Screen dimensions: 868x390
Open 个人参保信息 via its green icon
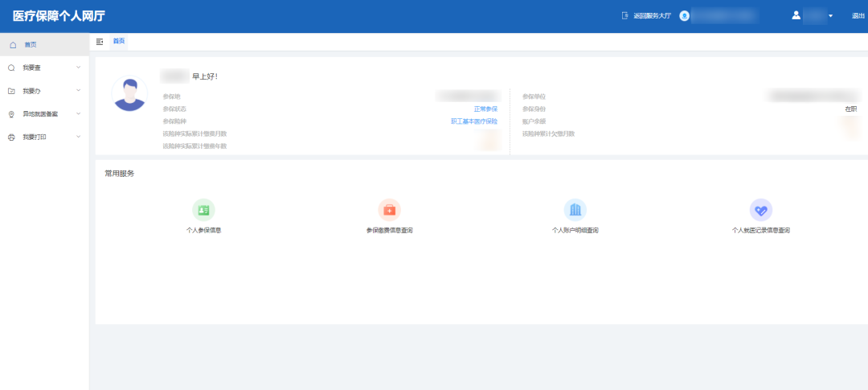(x=203, y=210)
